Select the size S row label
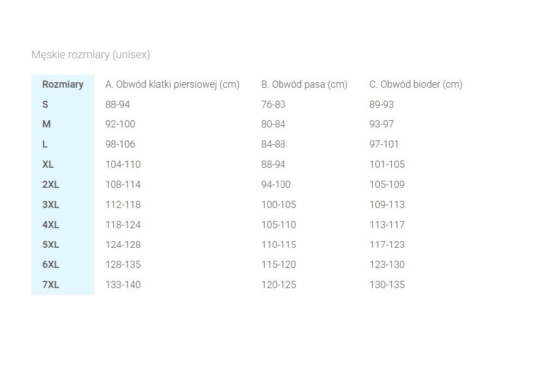Viewport: 541px width, 392px height. (45, 104)
